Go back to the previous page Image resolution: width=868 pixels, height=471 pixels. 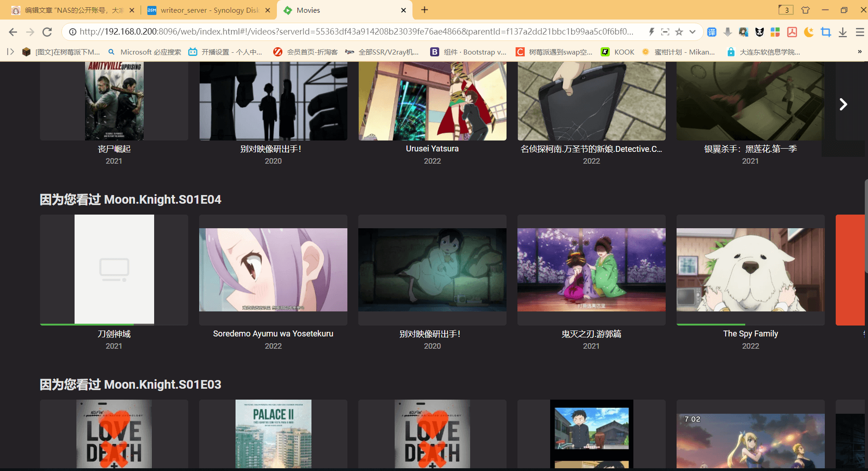13,32
